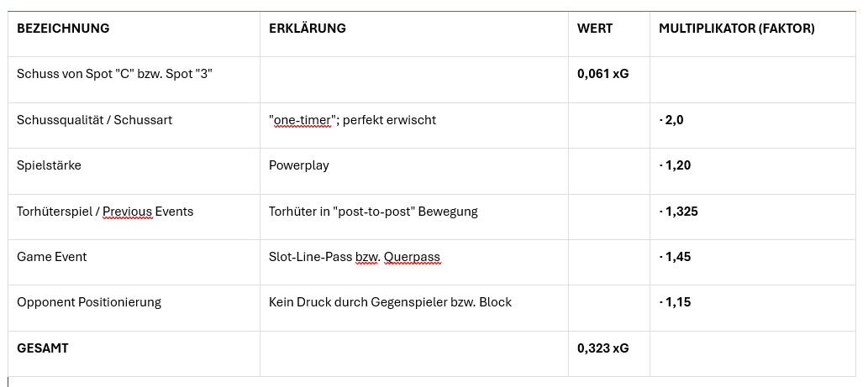Image resolution: width=868 pixels, height=387 pixels.
Task: Select the Schussqualität / Schussart cell
Action: pos(94,120)
